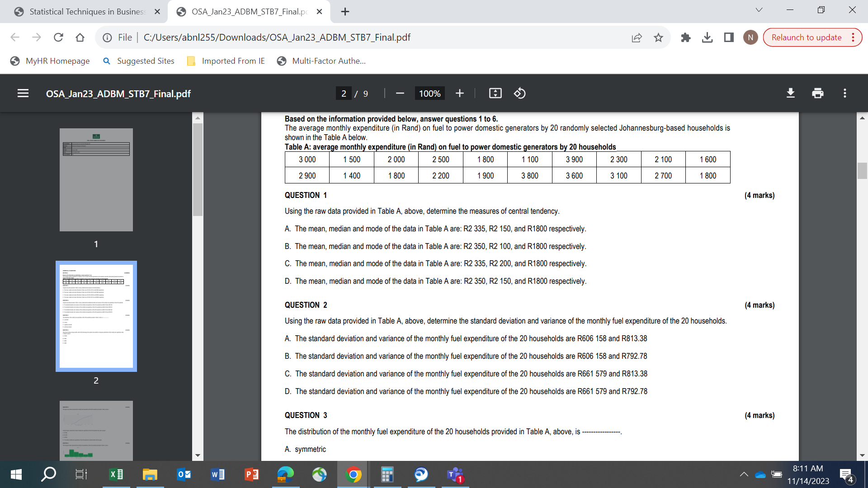Download the PDF from viewer toolbar
Image resolution: width=868 pixels, height=488 pixels.
[x=790, y=94]
